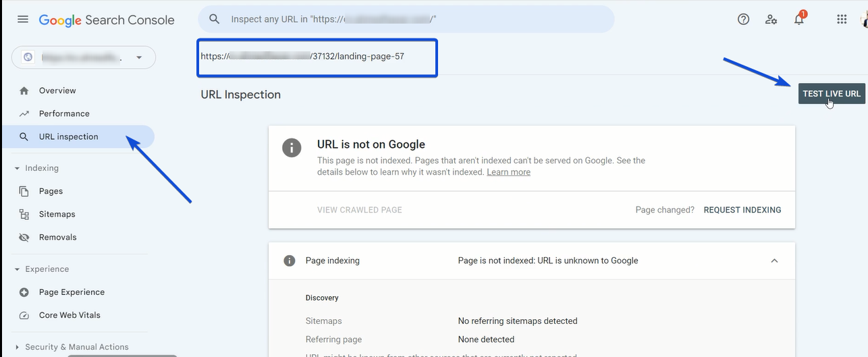
Task: Click the Removals hidden-eye icon
Action: 24,237
